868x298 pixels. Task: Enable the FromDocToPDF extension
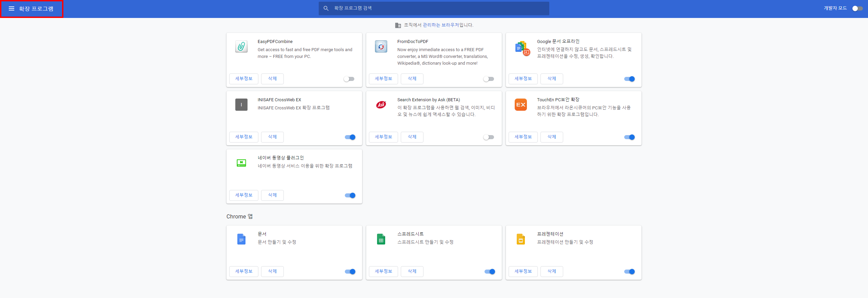point(489,79)
